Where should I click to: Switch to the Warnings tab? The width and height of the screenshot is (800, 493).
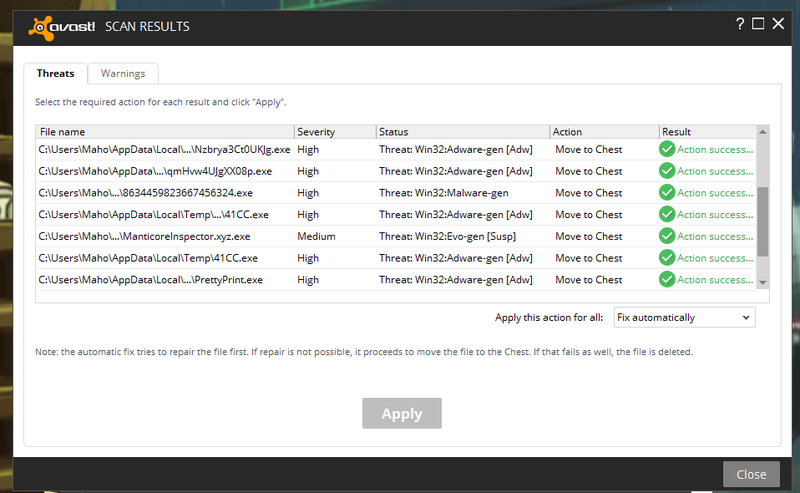tap(123, 73)
